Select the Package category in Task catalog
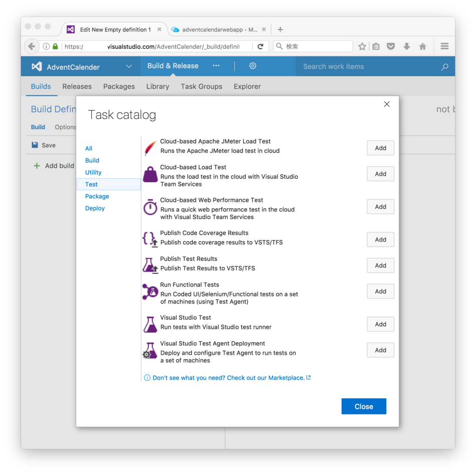Image resolution: width=476 pixels, height=474 pixels. [x=97, y=196]
